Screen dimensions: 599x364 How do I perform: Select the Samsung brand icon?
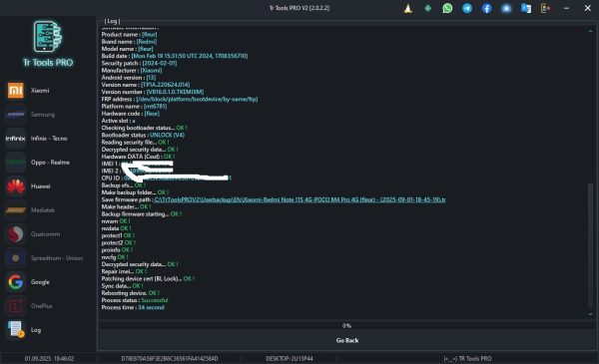[x=16, y=115]
